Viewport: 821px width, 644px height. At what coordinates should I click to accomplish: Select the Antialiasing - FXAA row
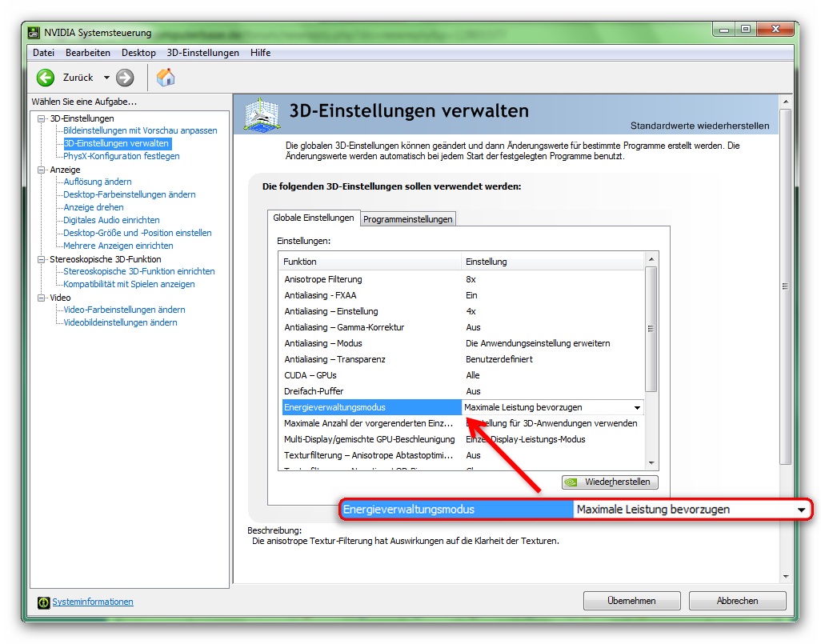(463, 295)
